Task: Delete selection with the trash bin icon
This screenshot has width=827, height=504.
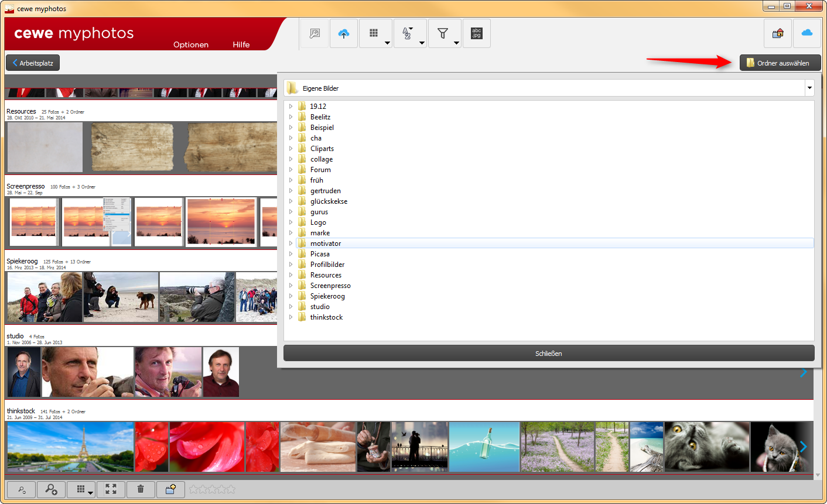Action: point(141,489)
